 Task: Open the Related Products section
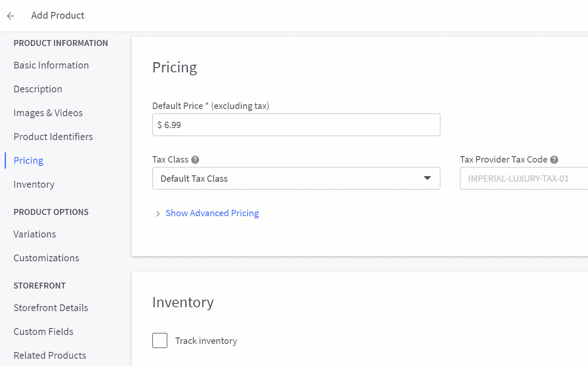pos(49,355)
